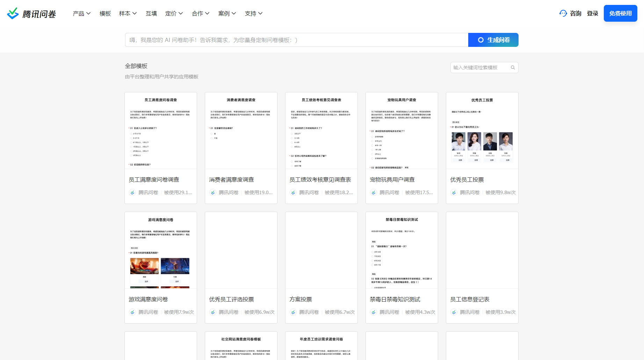Select the 3-6个月 radio in 员工满意度 preview
This screenshot has width=644, height=360.
coord(131,138)
